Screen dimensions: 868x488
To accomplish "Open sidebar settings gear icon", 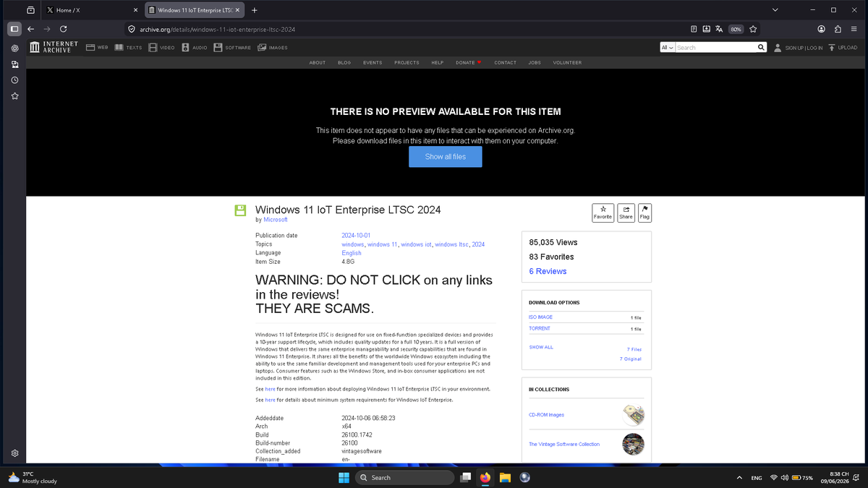I will coord(14,453).
